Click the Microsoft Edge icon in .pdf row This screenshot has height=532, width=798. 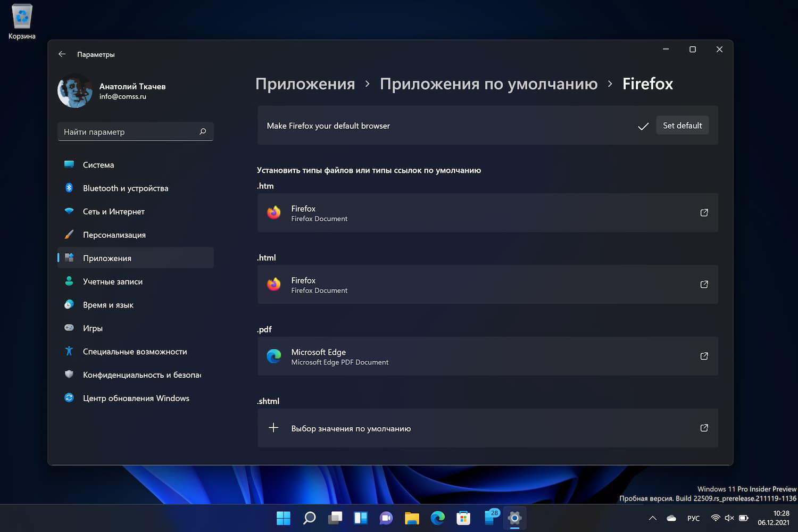(274, 356)
